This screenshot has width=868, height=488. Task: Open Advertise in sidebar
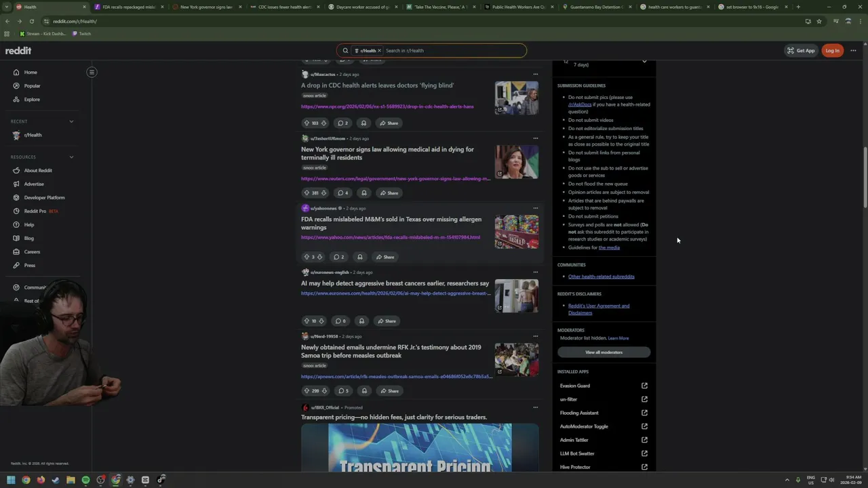34,184
